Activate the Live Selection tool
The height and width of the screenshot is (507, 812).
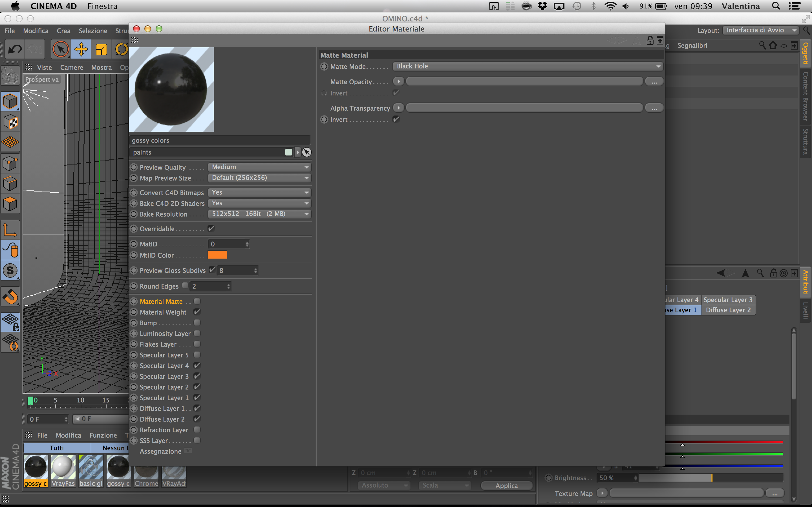pos(61,49)
